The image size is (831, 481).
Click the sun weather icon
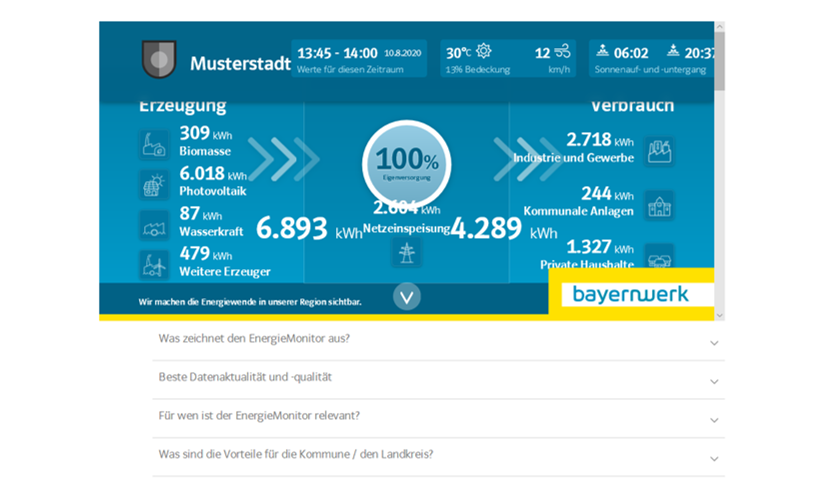[483, 51]
